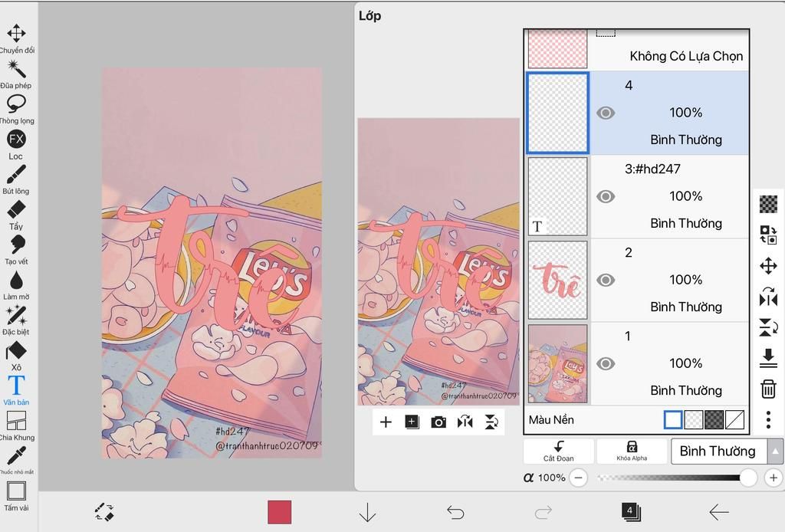Open Bình Thường blend mode dropdown
Screen dimensions: 785x532
(718, 452)
